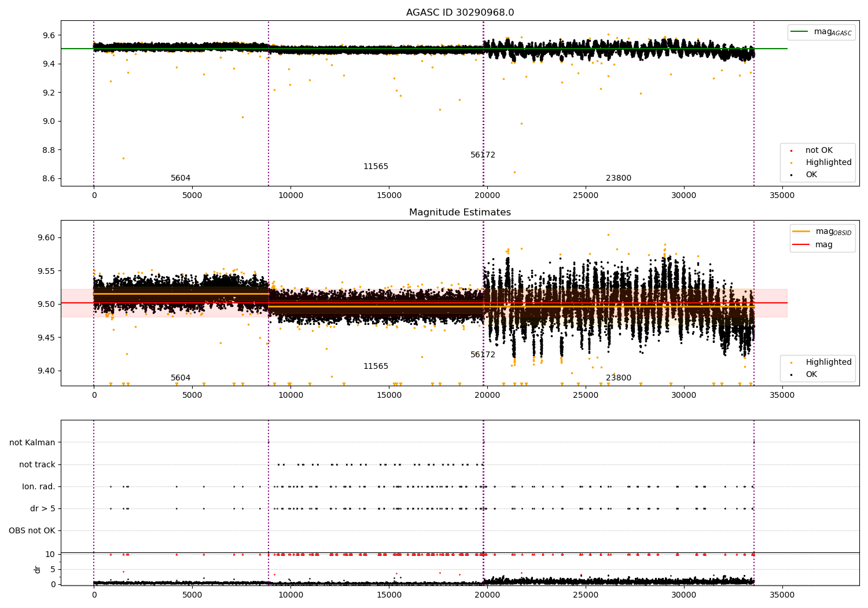Viewport: 868px width, 608px height.
Task: Click obsid annotation '23800' in top plot
Action: [x=619, y=178]
